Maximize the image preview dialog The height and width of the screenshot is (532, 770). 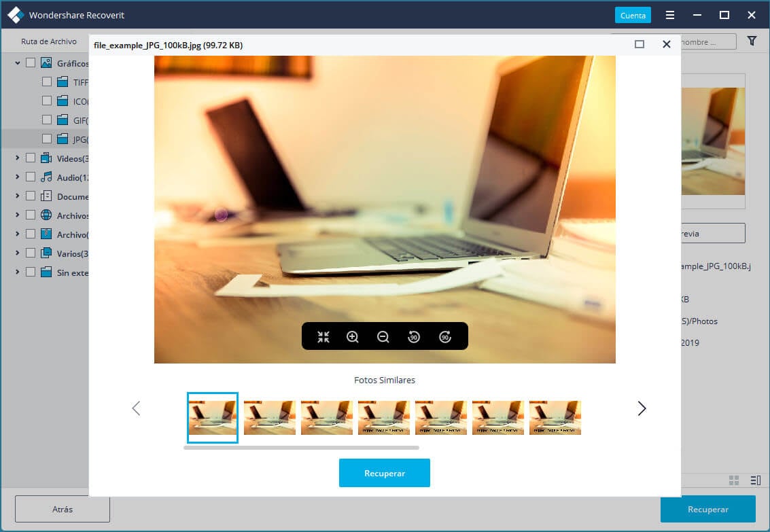pos(640,44)
